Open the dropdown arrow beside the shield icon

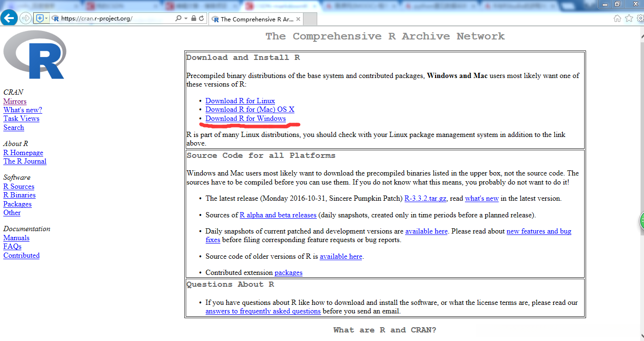pyautogui.click(x=46, y=18)
